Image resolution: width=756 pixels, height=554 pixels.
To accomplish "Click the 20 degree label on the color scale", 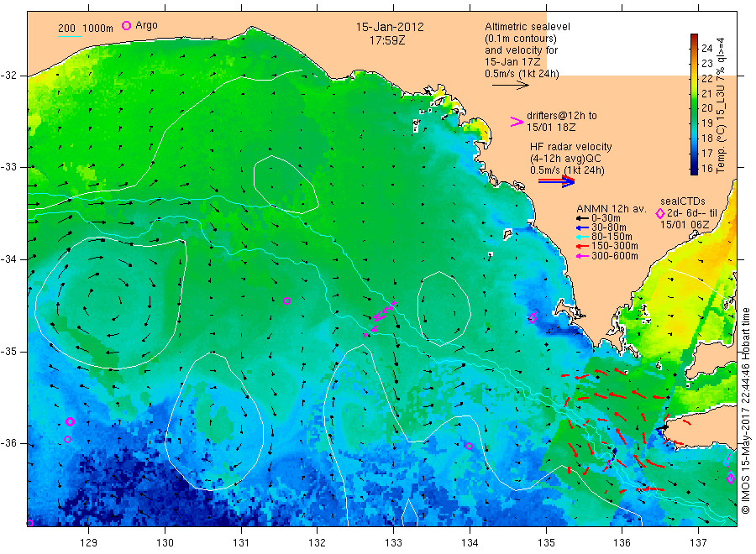I will [x=707, y=108].
